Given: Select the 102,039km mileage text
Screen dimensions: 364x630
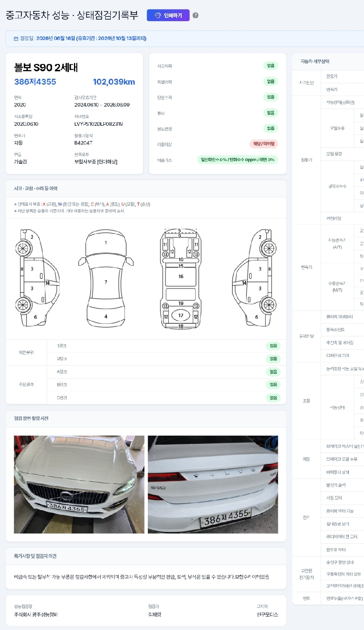Looking at the screenshot, I should point(114,82).
